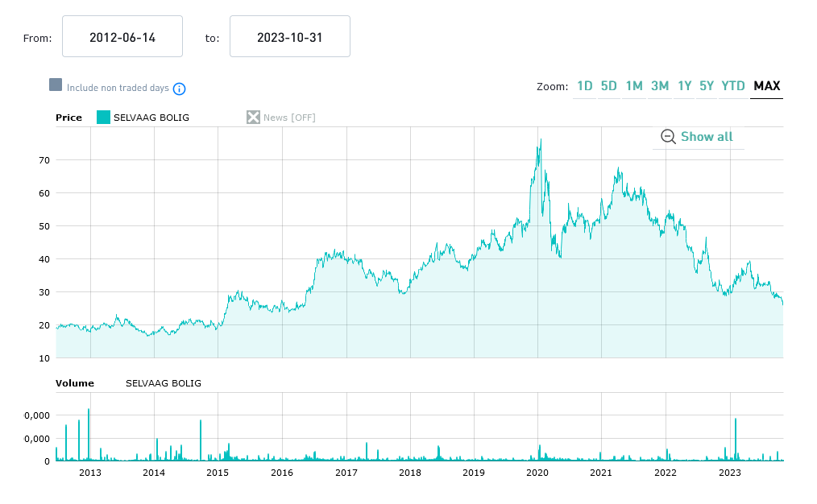The height and width of the screenshot is (504, 817).
Task: Turn on the News [OFF] toggle
Action: tap(289, 118)
